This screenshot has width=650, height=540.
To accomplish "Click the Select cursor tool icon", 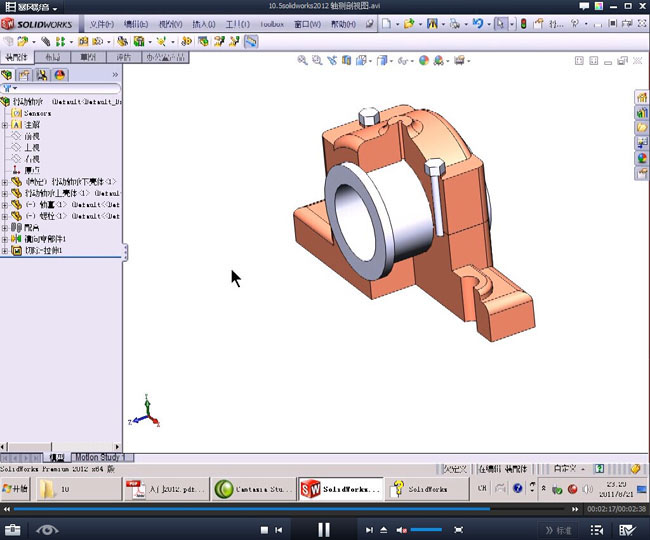I will click(500, 24).
